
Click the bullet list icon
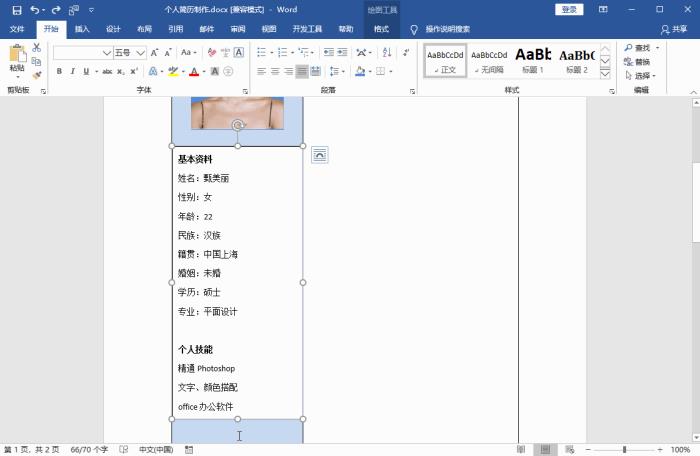point(261,52)
